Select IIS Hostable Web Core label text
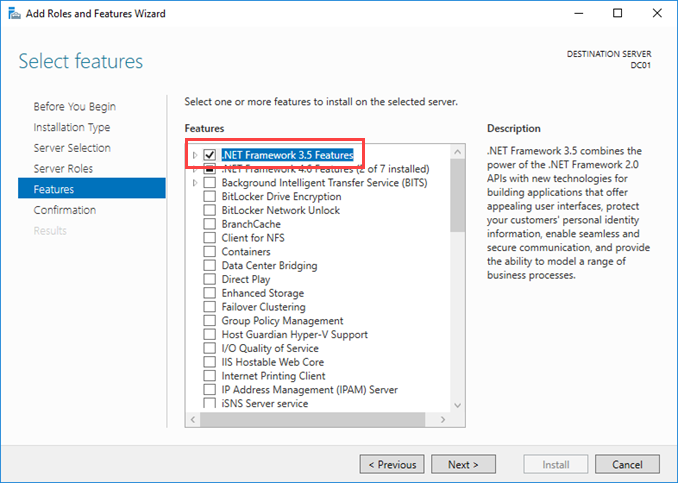Viewport: 678px width, 483px height. coord(273,362)
